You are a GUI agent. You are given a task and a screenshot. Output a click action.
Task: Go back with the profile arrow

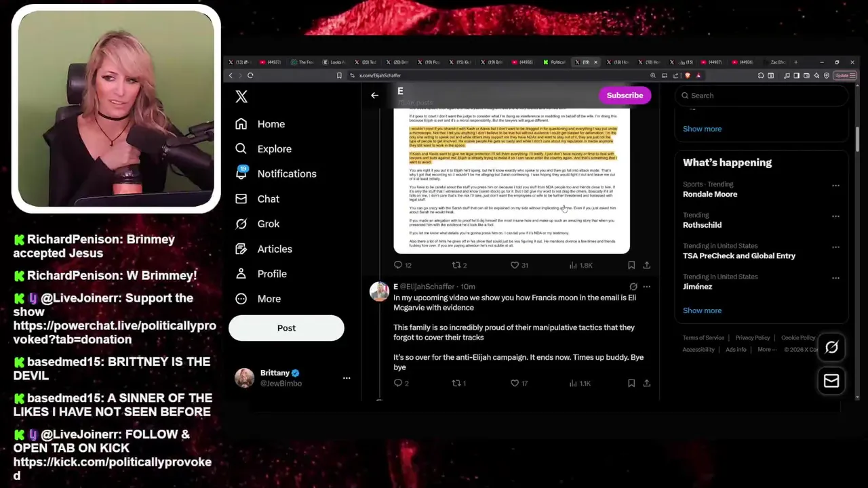[x=374, y=96]
